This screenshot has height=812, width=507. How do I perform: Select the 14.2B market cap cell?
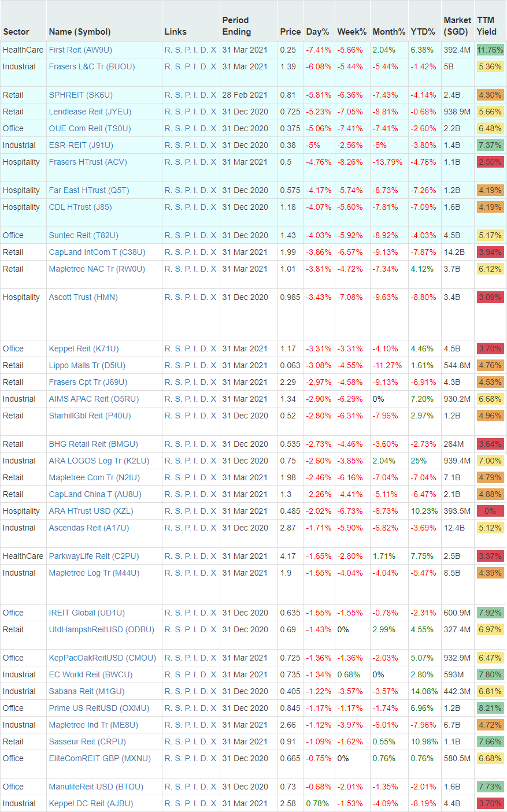pyautogui.click(x=454, y=252)
